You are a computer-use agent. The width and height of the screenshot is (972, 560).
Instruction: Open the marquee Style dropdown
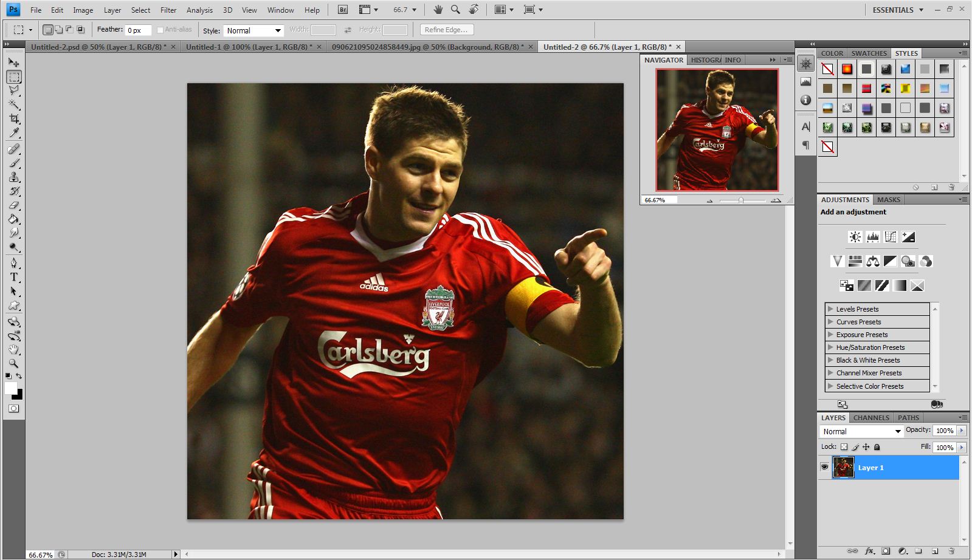click(253, 30)
